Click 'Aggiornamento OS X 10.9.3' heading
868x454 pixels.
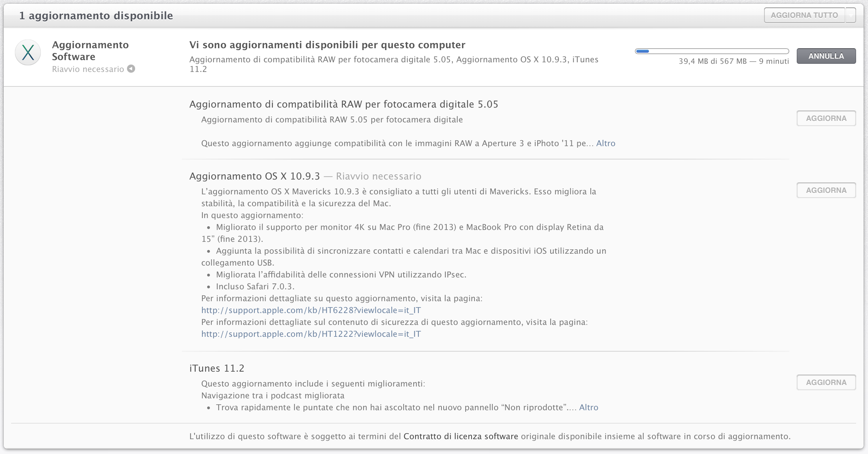tap(254, 176)
